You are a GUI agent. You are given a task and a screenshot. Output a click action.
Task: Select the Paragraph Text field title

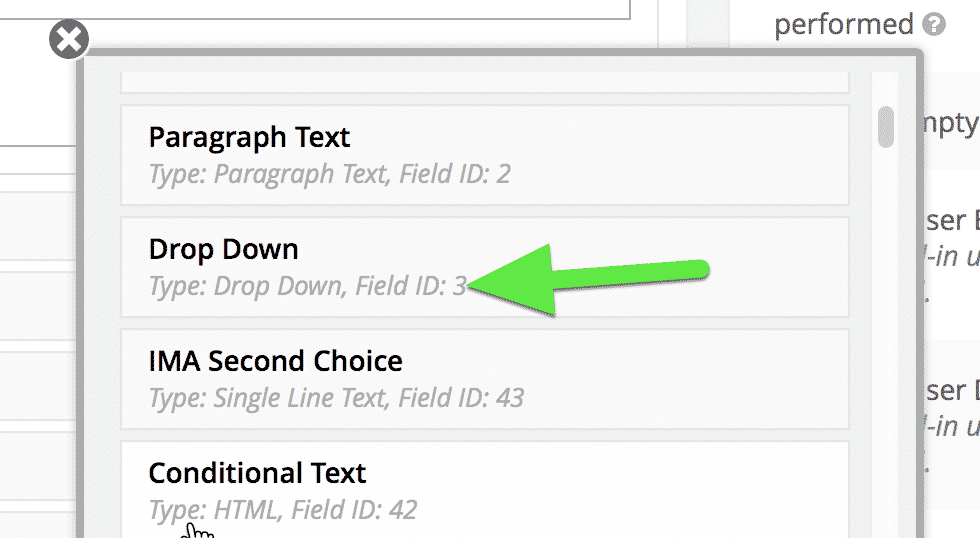click(x=249, y=137)
